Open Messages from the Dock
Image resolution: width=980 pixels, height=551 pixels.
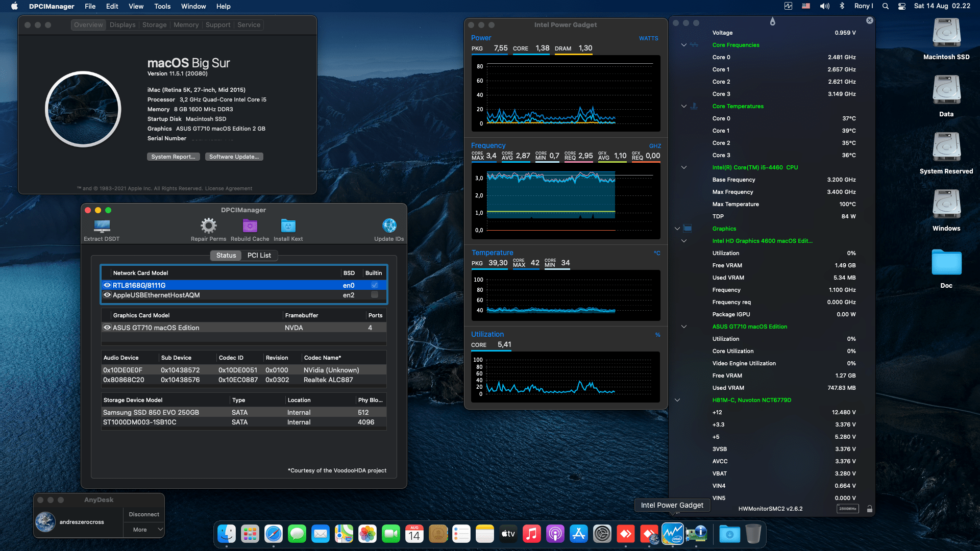(297, 534)
